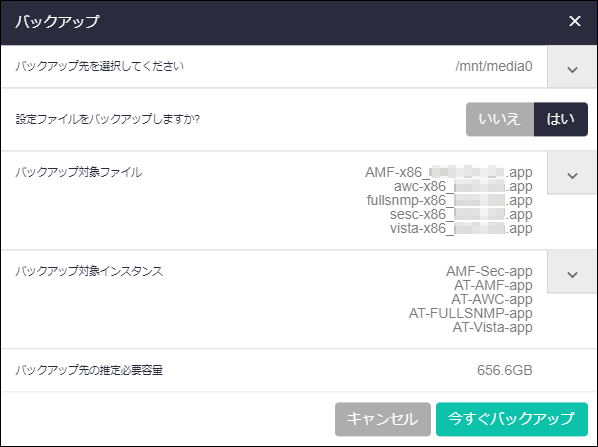Viewport: 598px width, 447px height.
Task: Click the AMF-Sec-app instance entry
Action: 489,271
